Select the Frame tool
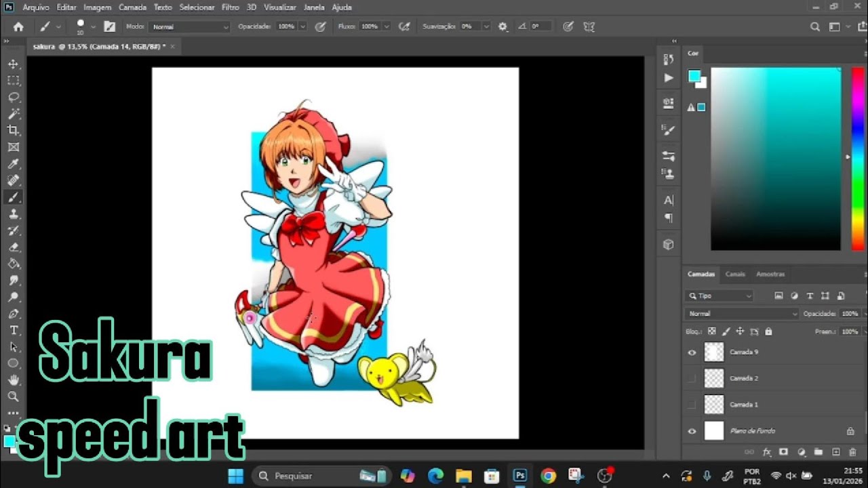Image resolution: width=868 pixels, height=488 pixels. 13,147
